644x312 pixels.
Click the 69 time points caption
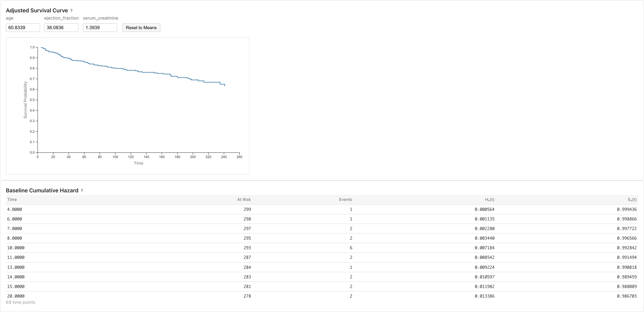click(x=21, y=302)
